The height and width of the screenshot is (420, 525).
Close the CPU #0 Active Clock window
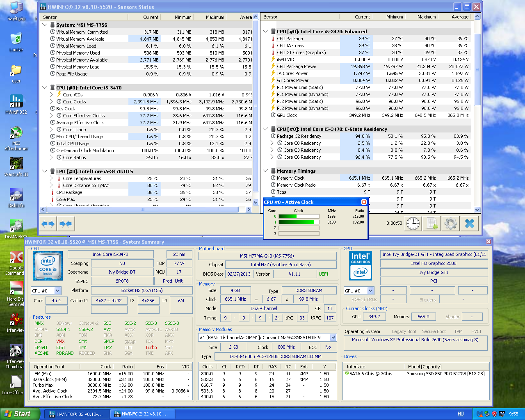pos(364,202)
